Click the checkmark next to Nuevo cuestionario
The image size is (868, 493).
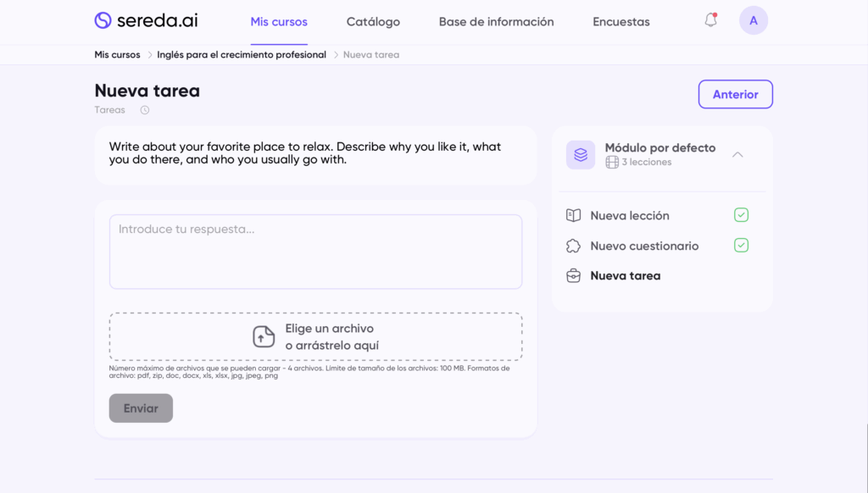(x=741, y=246)
